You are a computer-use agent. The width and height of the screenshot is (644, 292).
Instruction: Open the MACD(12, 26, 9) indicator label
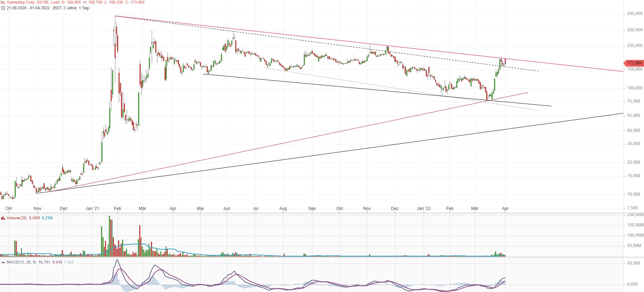[x=21, y=262]
